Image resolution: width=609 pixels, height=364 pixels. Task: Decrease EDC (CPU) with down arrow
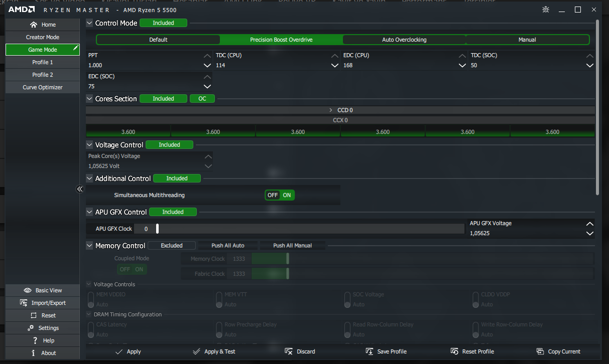(x=462, y=66)
